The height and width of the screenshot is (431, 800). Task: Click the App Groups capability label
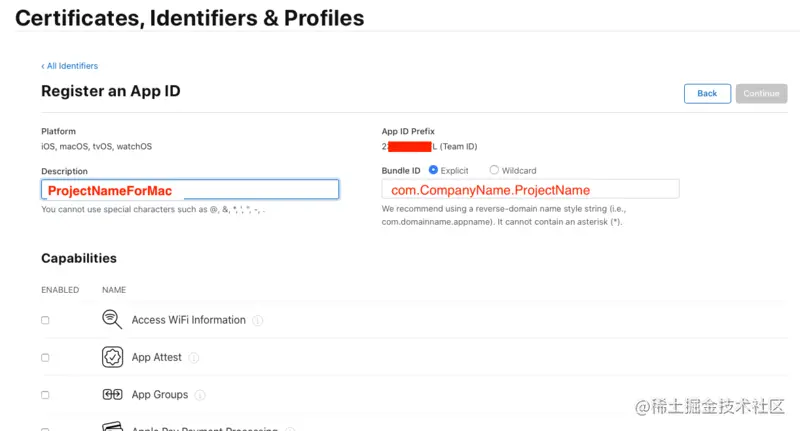tap(160, 395)
